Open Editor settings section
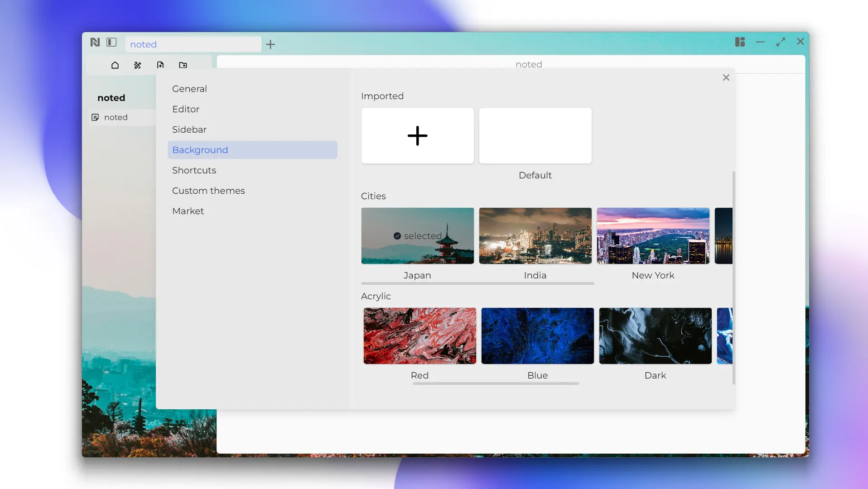The image size is (868, 489). click(x=252, y=109)
